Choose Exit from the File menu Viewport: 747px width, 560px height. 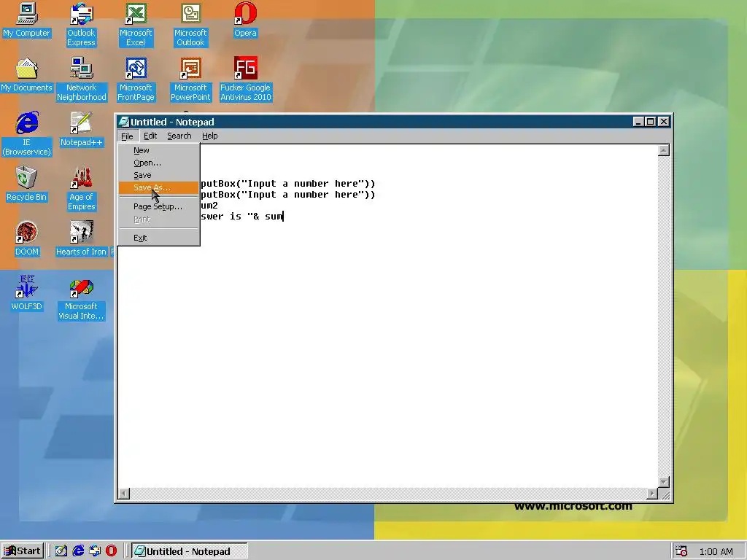point(158,238)
